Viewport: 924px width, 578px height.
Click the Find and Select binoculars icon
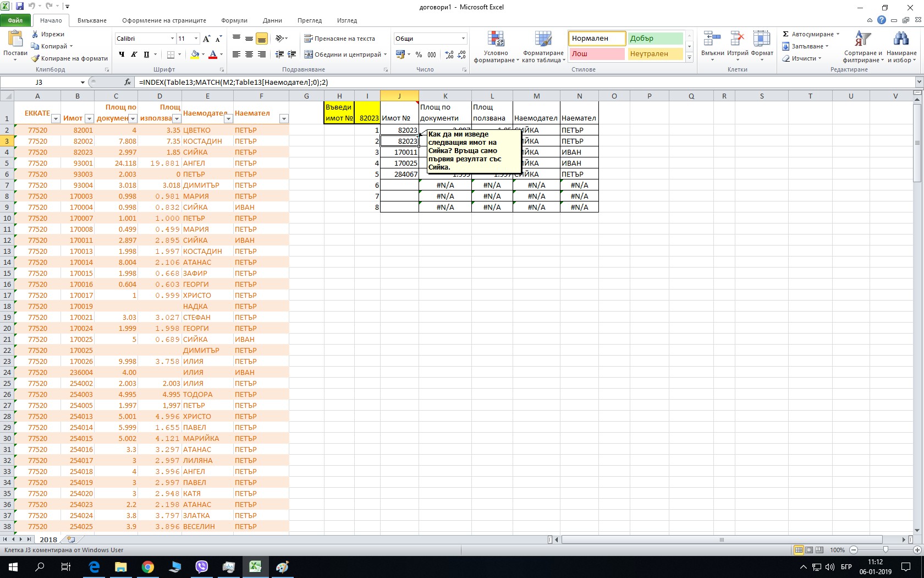[x=901, y=40]
